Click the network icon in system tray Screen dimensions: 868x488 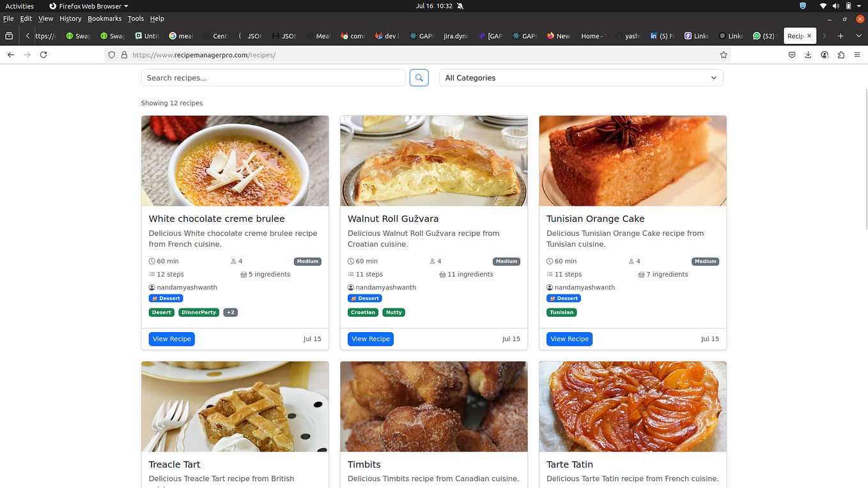[824, 6]
